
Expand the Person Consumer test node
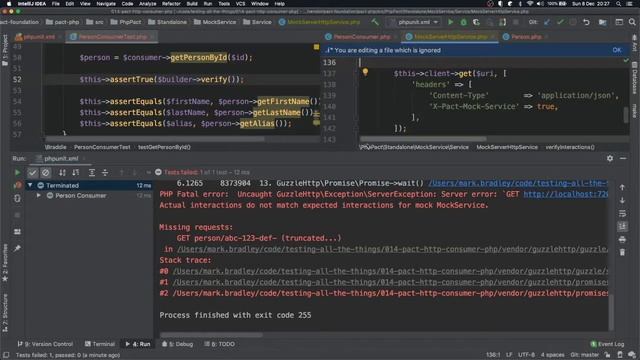pos(39,196)
